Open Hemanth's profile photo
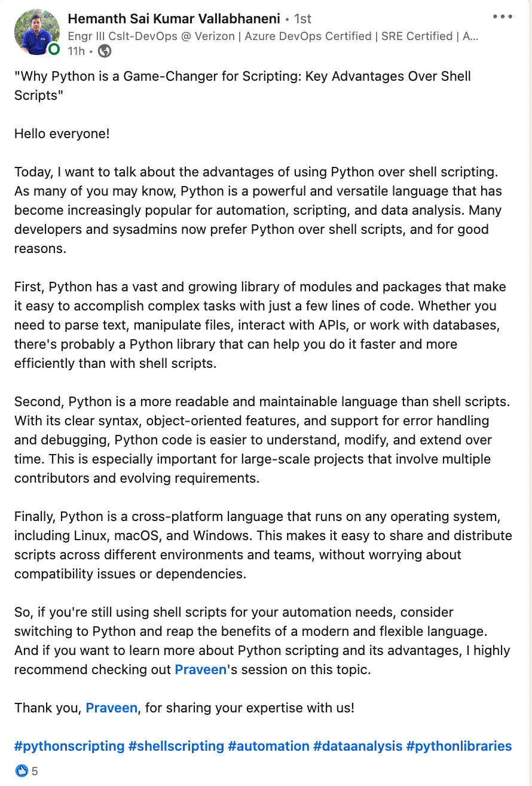This screenshot has width=532, height=786. [x=37, y=31]
